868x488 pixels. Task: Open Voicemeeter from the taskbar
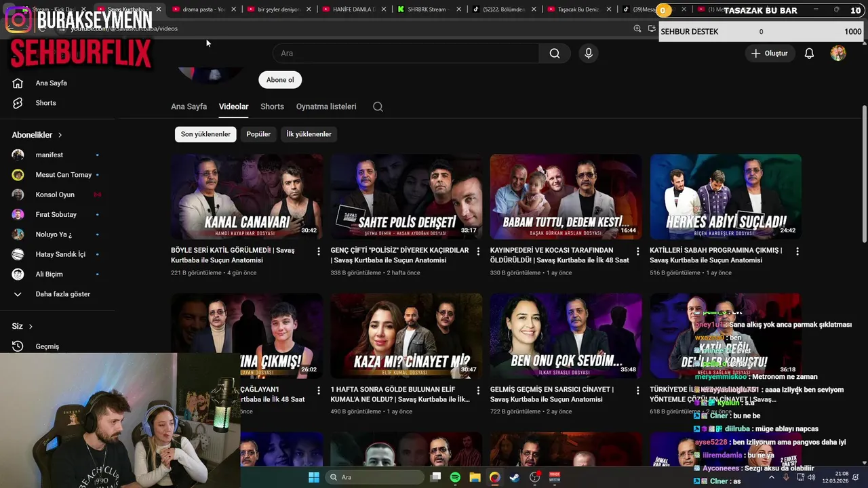click(555, 477)
